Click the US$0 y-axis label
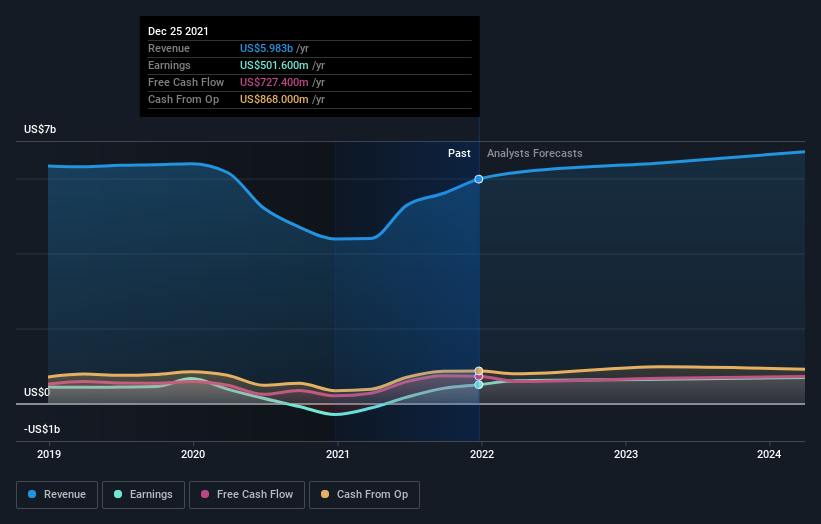The height and width of the screenshot is (524, 821). click(x=37, y=392)
